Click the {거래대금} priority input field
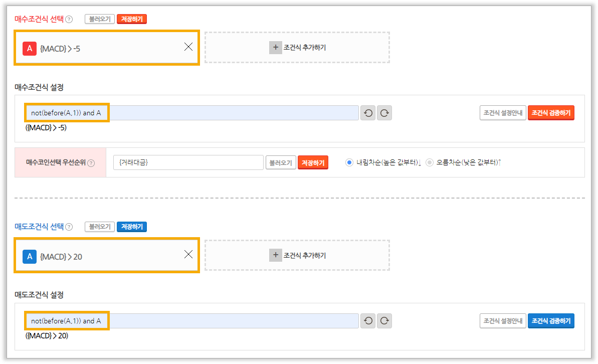The height and width of the screenshot is (364, 598). (x=188, y=162)
